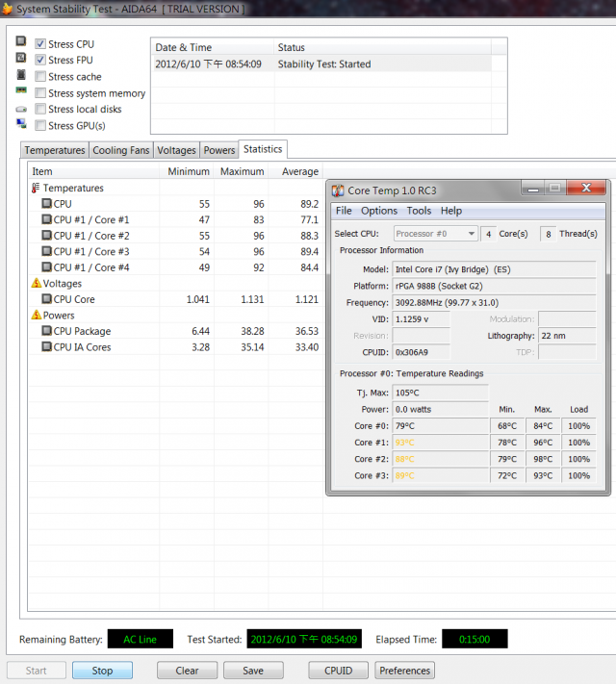The image size is (616, 685).
Task: Click the Lithography field 22 nm
Action: click(567, 336)
